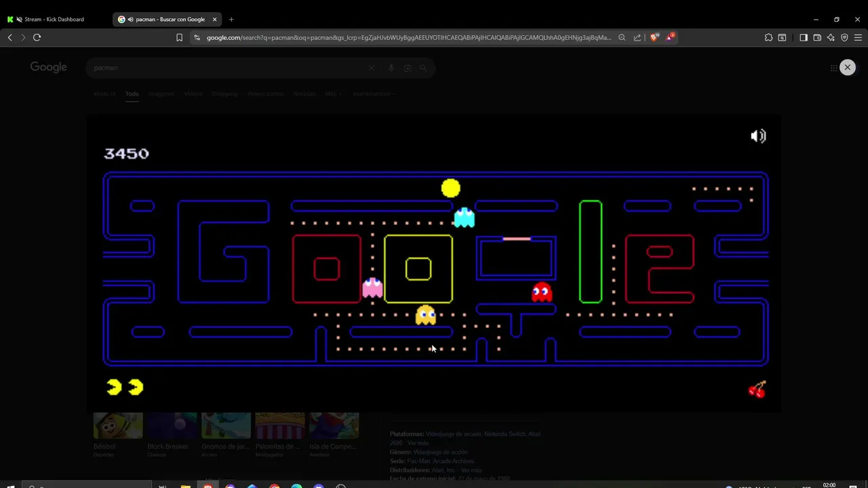Focus the google.com address bar
868x488 pixels.
pos(408,37)
